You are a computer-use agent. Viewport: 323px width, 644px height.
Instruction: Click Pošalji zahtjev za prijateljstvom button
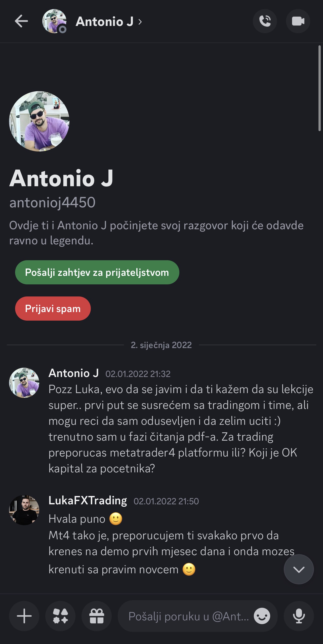pyautogui.click(x=97, y=272)
